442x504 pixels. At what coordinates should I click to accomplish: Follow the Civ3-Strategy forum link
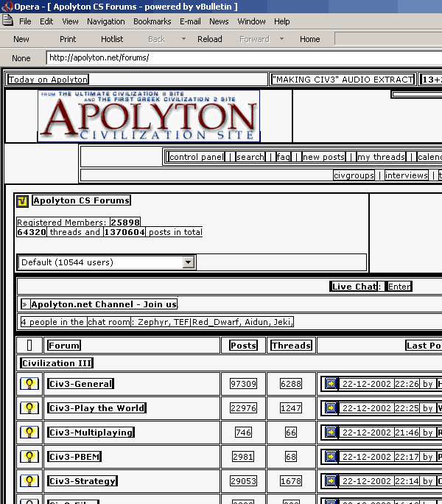click(82, 481)
